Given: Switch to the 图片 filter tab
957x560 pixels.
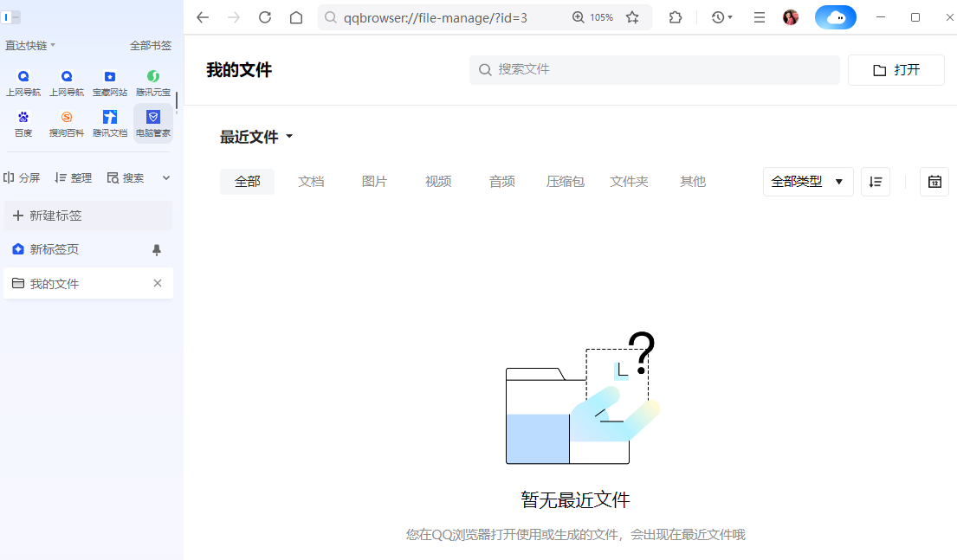Looking at the screenshot, I should pyautogui.click(x=375, y=181).
